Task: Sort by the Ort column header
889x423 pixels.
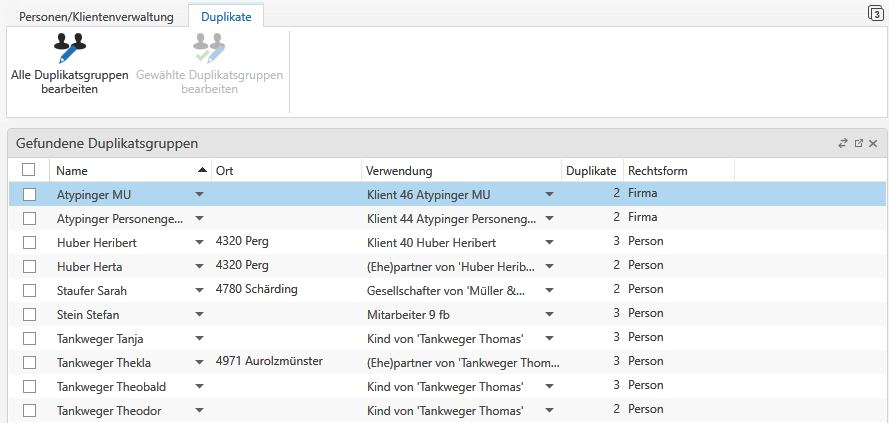Action: tap(285, 170)
